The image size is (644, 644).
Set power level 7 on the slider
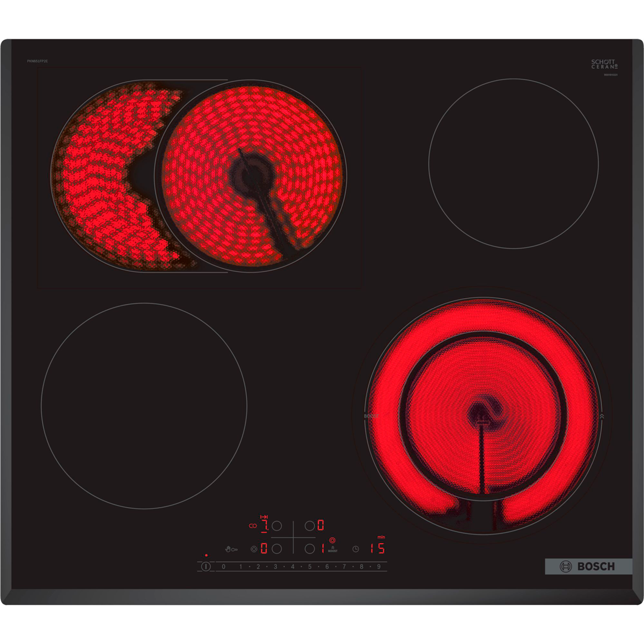(344, 567)
